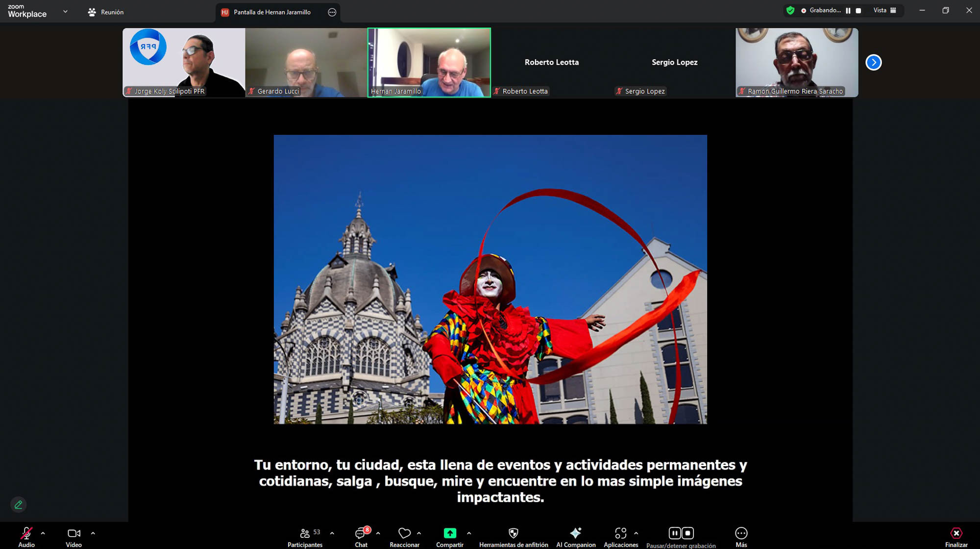Show next participants with arrow
The image size is (980, 549).
pos(873,62)
